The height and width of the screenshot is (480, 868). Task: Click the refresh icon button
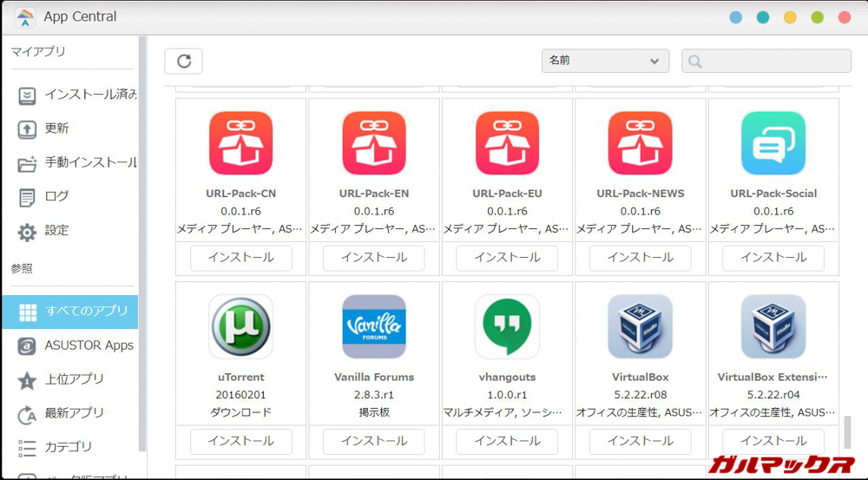(183, 61)
